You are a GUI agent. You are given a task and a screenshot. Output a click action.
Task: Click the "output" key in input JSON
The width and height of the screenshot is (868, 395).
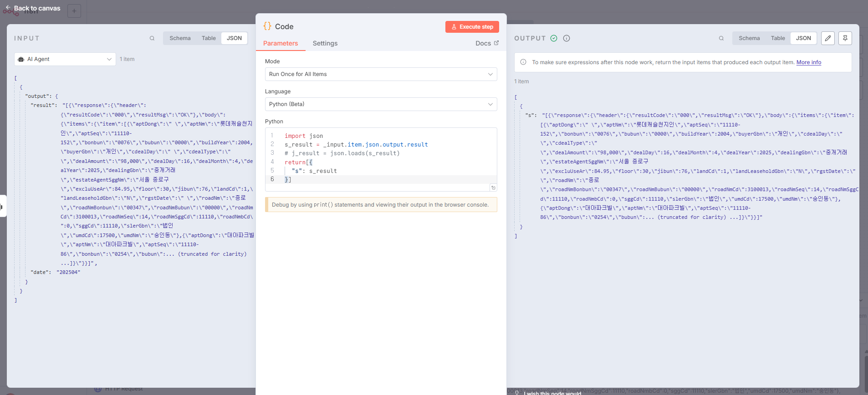point(37,96)
